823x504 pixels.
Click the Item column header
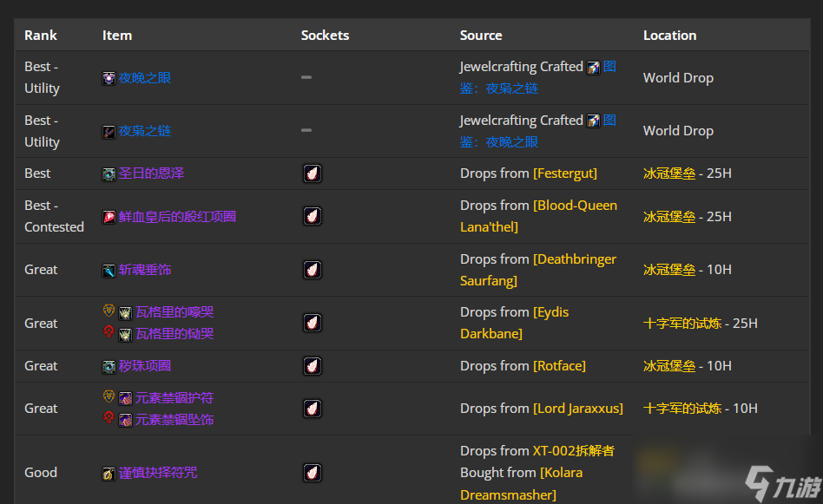117,36
